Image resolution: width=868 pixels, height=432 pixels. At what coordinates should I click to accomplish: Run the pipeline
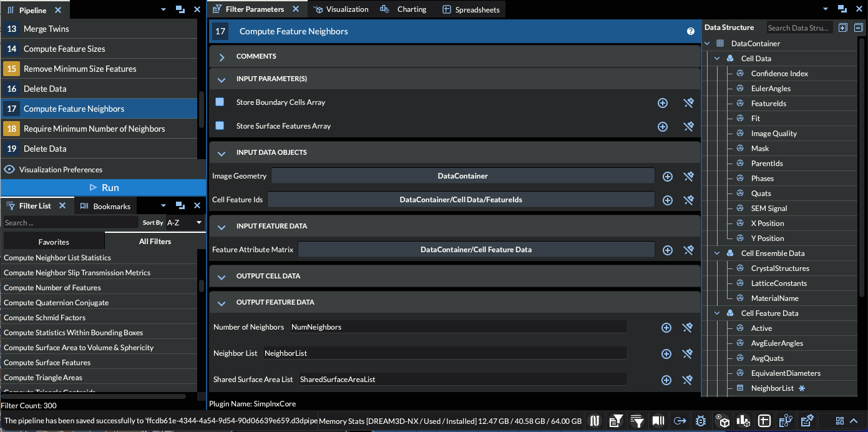pyautogui.click(x=104, y=187)
